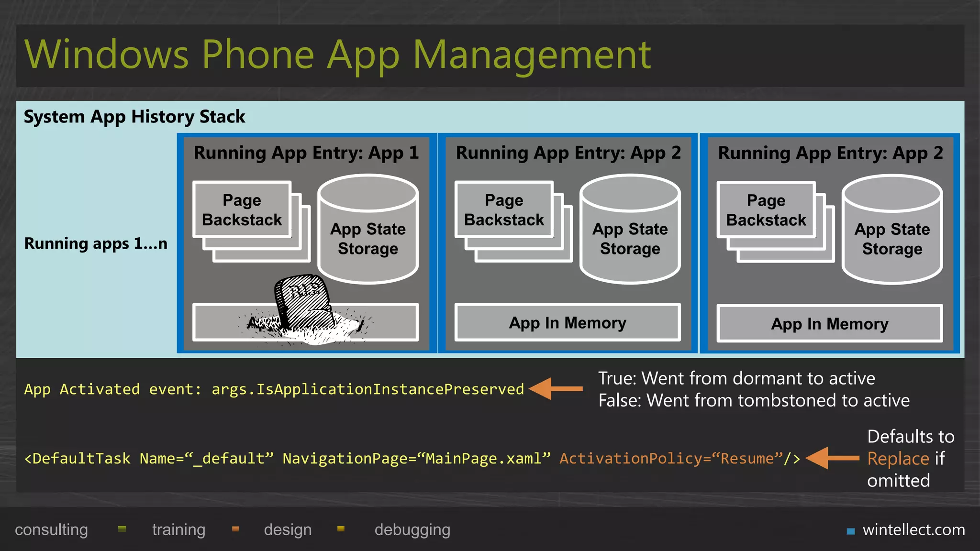Image resolution: width=980 pixels, height=551 pixels.
Task: Click App In Memory box in rightmost entry
Action: [x=829, y=324]
